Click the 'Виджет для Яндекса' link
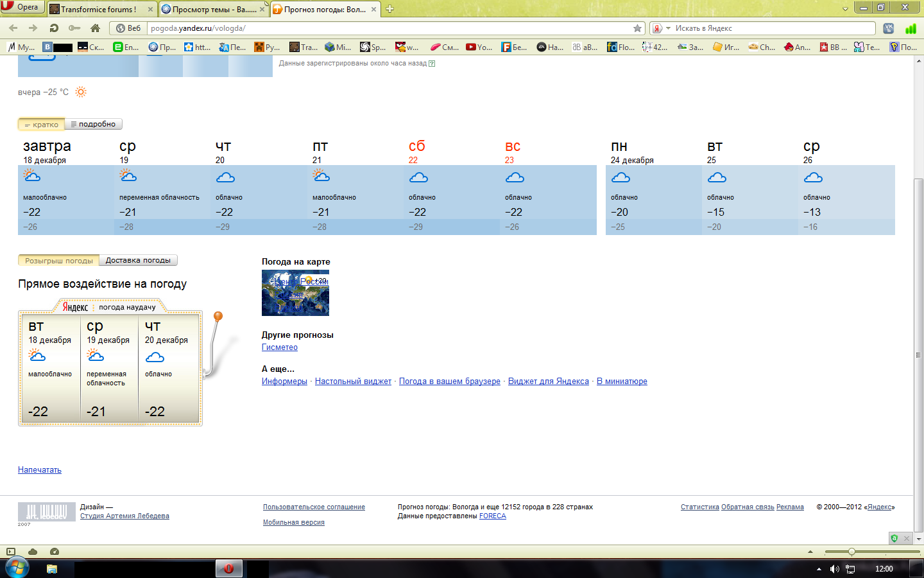Screen dimensions: 924x578 [549, 381]
